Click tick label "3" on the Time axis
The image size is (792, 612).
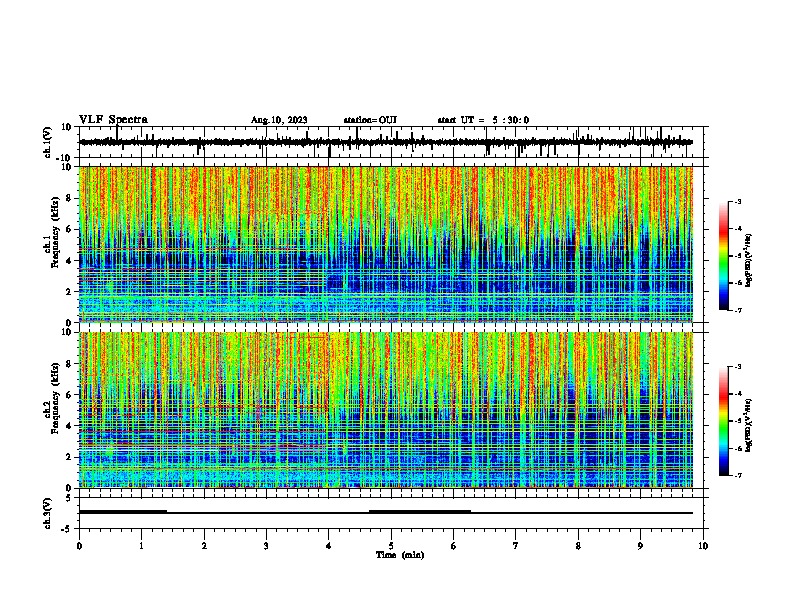coord(266,546)
